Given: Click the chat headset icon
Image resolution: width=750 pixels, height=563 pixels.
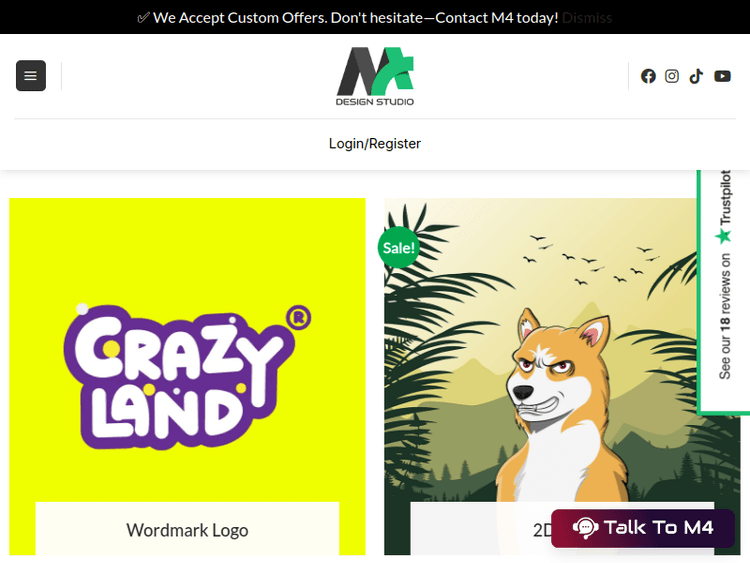Looking at the screenshot, I should click(585, 528).
